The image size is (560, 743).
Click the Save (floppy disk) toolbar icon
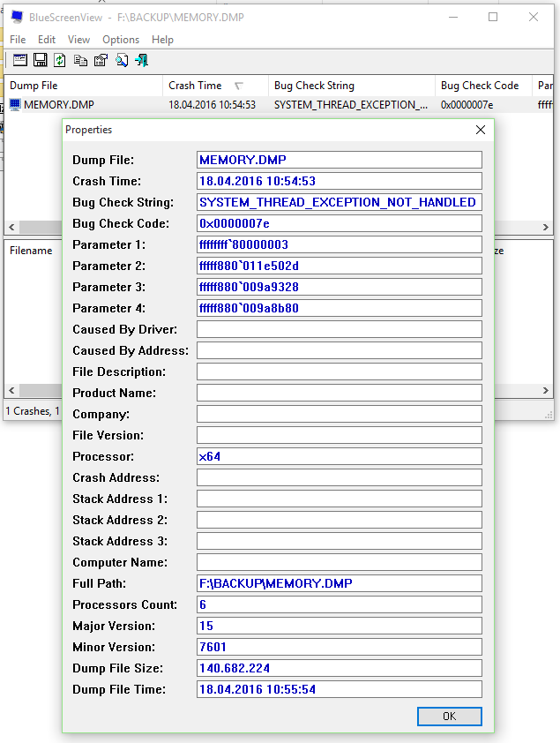[x=41, y=60]
